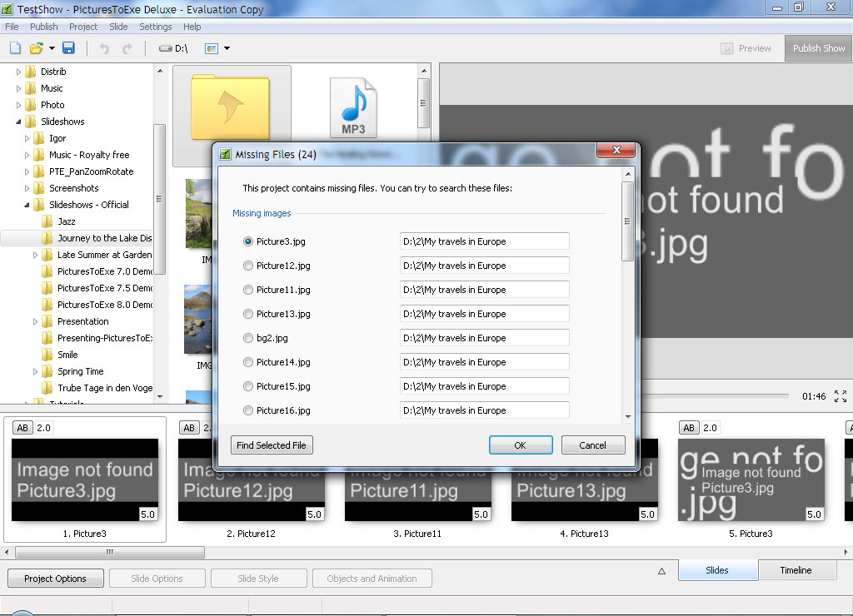This screenshot has width=853, height=616.
Task: Click the Find Selected File button
Action: (272, 445)
